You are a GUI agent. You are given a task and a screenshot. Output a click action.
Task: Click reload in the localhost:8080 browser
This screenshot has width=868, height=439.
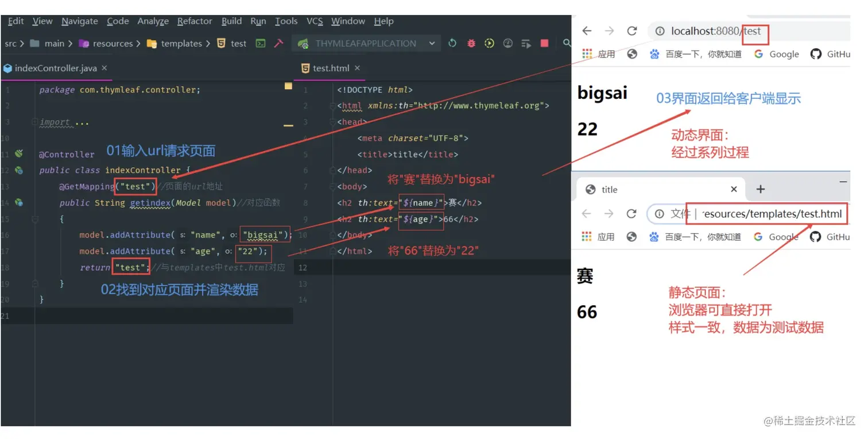(632, 31)
